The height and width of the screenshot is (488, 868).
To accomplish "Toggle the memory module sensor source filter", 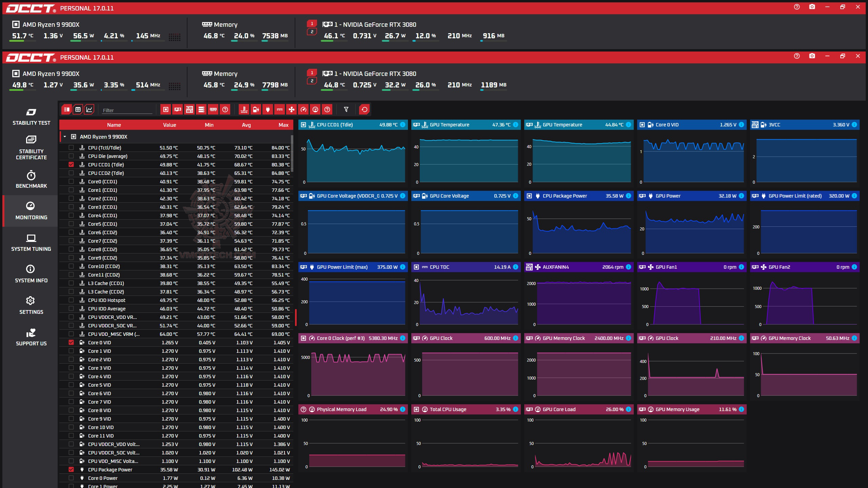I will click(213, 109).
